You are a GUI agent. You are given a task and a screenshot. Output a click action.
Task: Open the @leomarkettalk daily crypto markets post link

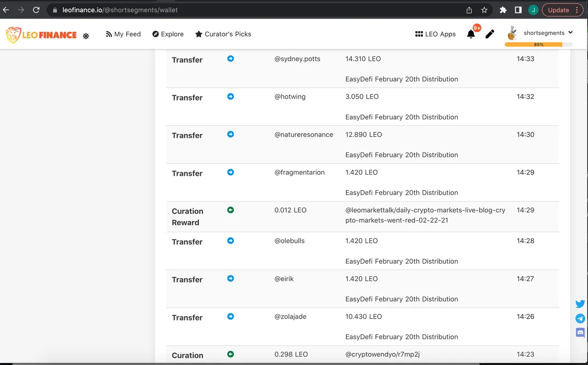pyautogui.click(x=425, y=215)
